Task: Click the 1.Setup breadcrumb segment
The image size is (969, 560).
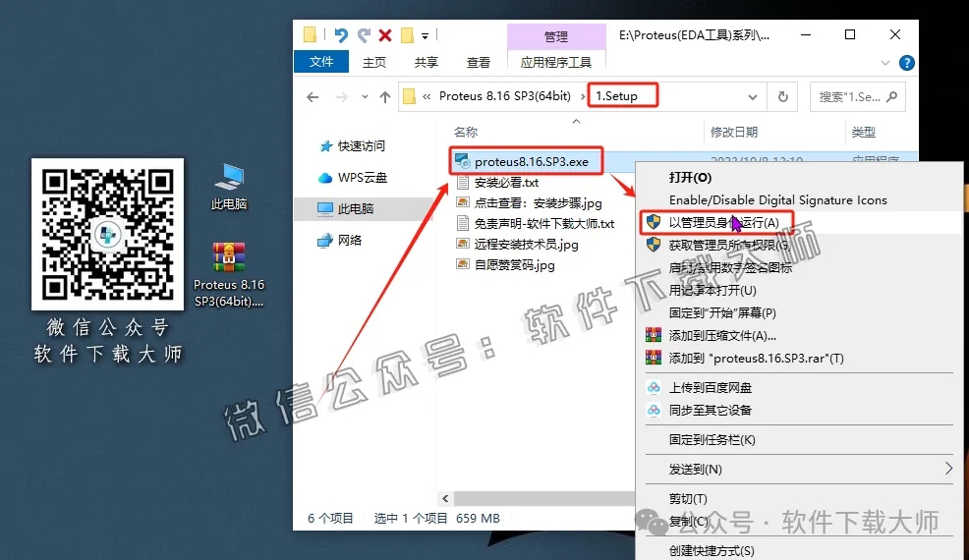Action: click(x=616, y=96)
